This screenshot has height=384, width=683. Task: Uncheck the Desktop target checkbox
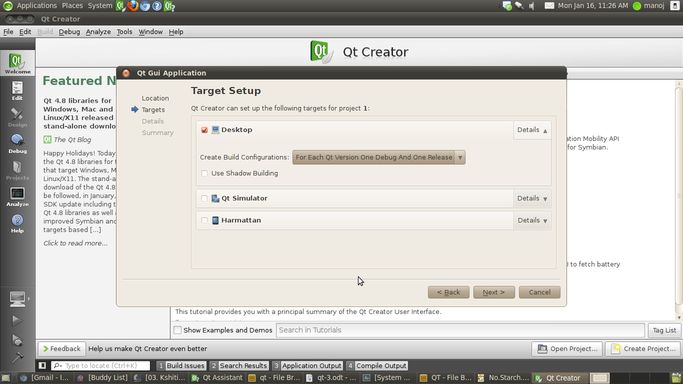(204, 130)
